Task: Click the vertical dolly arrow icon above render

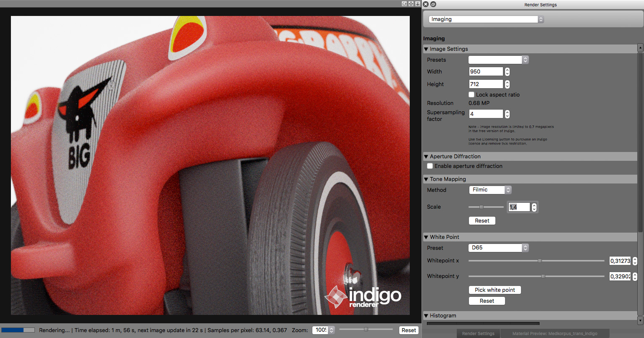Action: tap(417, 4)
